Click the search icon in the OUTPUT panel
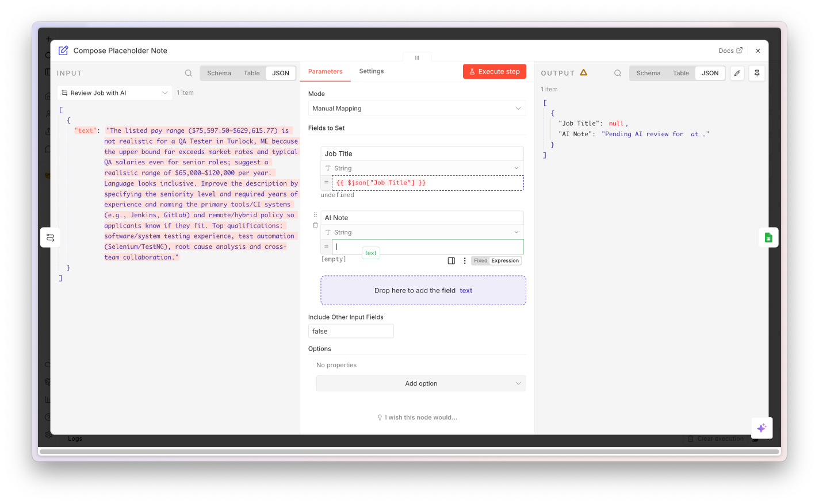The width and height of the screenshot is (819, 504). point(618,73)
